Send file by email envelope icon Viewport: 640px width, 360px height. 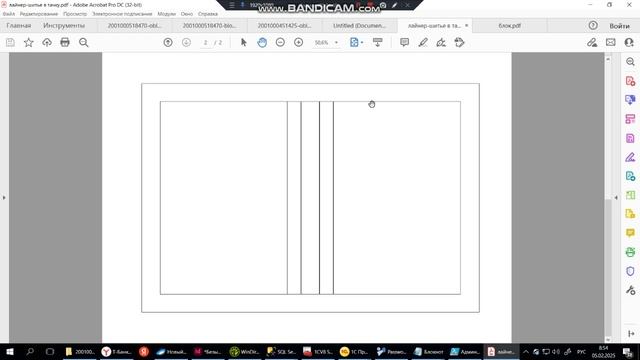click(611, 42)
